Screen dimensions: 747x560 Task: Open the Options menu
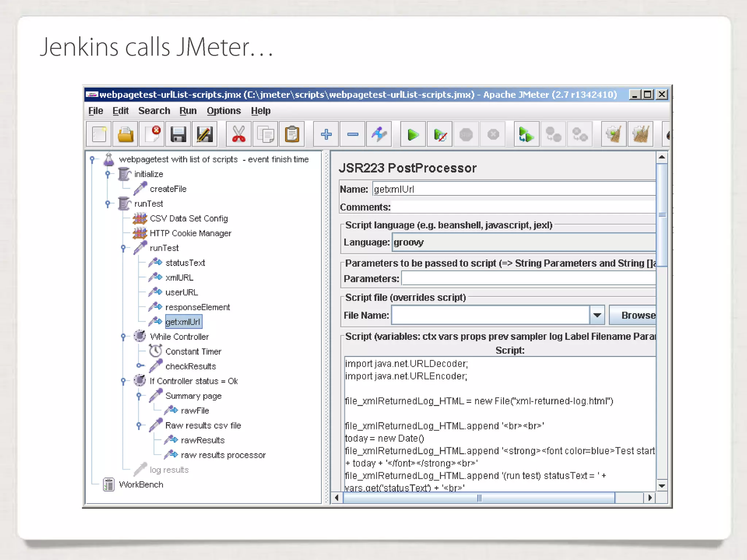pos(224,111)
